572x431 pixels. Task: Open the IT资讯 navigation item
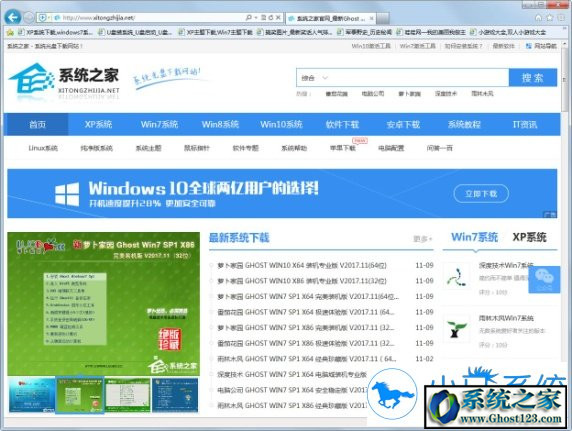click(525, 124)
